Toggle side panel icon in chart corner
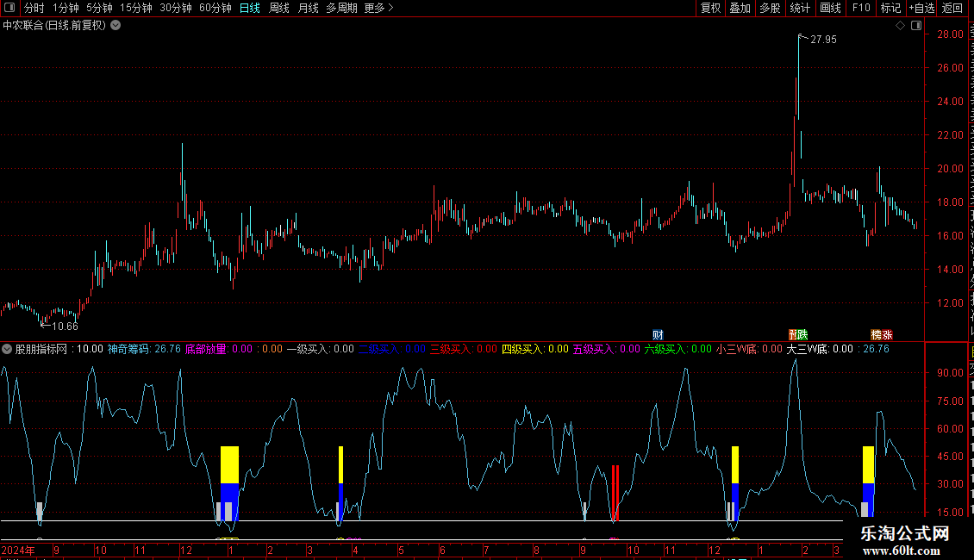Screen dimensions: 974x560 coord(916,26)
